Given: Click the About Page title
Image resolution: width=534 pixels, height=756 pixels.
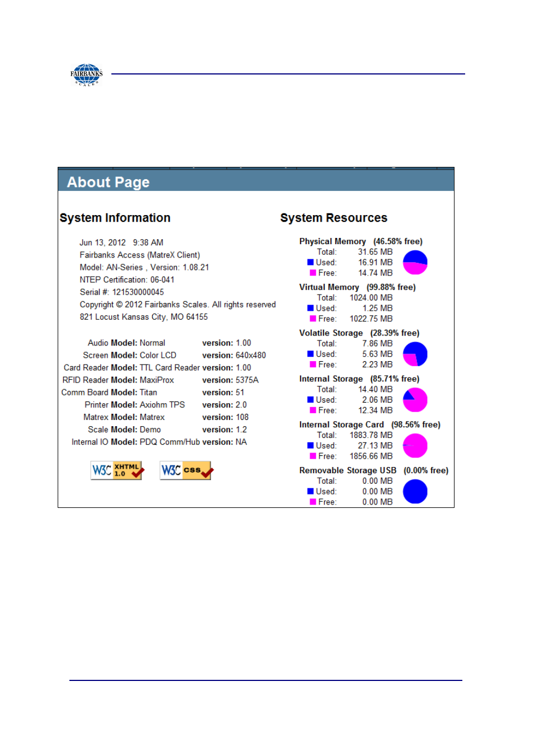Looking at the screenshot, I should [x=108, y=182].
